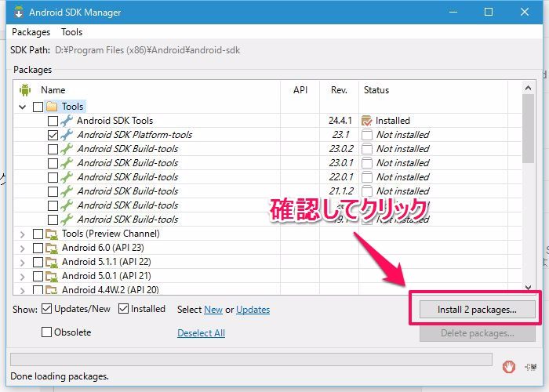The height and width of the screenshot is (392, 549).
Task: Click the API column header
Action: pos(300,90)
